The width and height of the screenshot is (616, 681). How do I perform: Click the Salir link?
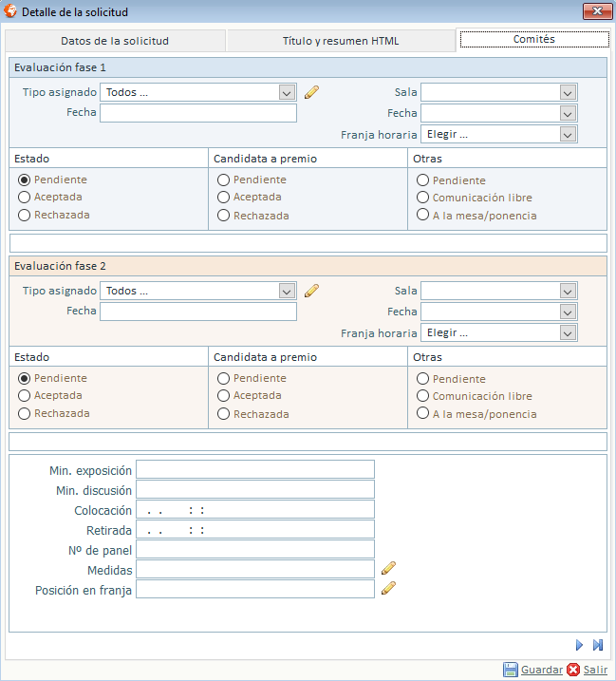(x=595, y=670)
